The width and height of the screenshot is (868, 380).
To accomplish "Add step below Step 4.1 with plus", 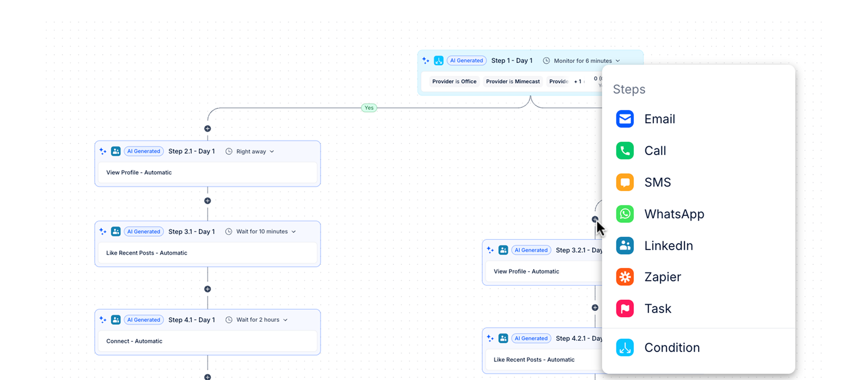I will click(x=208, y=377).
